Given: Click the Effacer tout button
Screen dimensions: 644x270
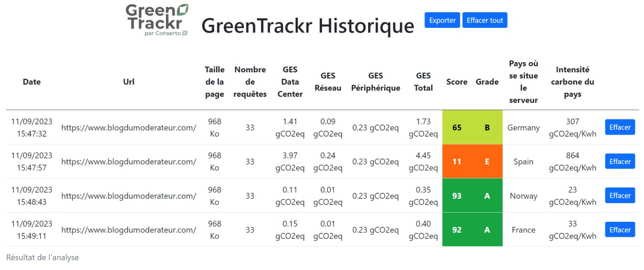Looking at the screenshot, I should [485, 20].
